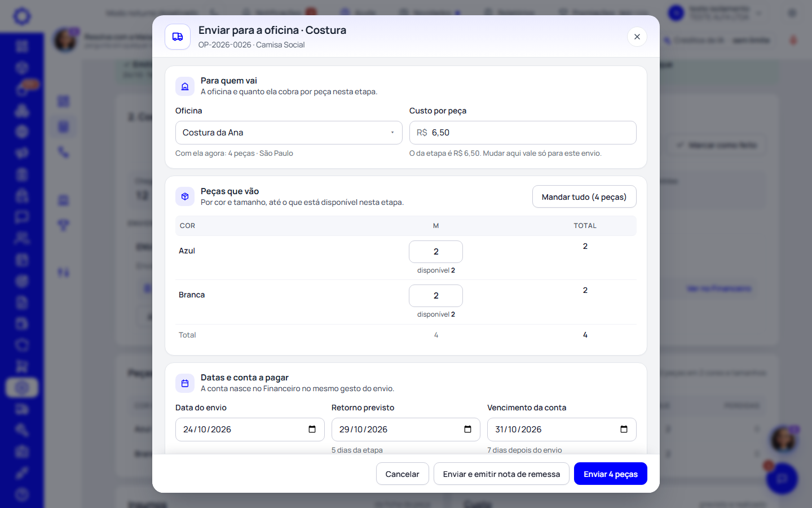
Task: Click the Data do envio field 24/10/2026
Action: coord(250,430)
